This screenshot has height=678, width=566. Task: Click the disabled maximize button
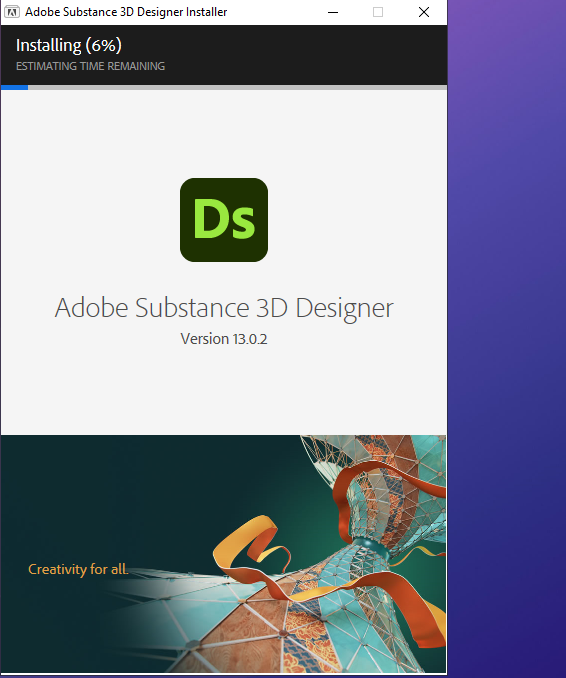tap(378, 12)
